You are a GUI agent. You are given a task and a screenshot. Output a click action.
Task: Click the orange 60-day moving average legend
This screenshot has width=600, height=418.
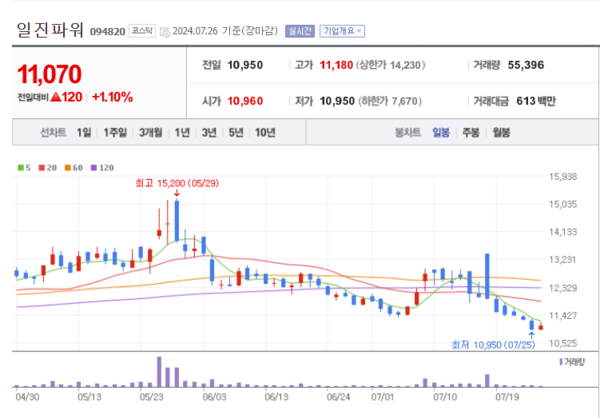73,168
